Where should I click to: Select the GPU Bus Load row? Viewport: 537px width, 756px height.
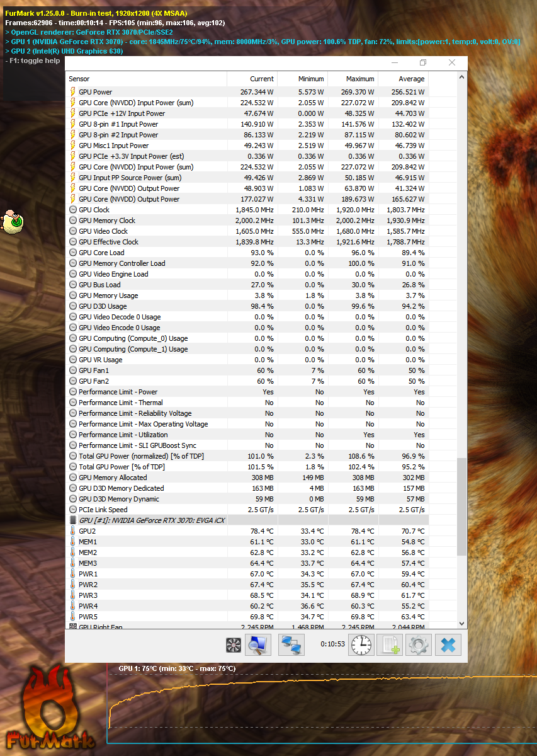(x=247, y=285)
